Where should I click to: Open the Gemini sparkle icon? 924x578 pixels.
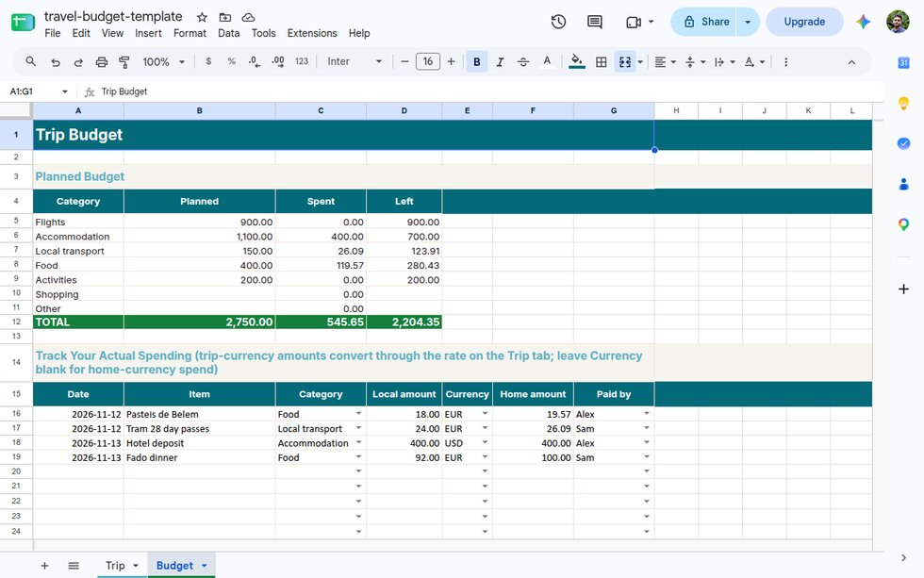864,22
